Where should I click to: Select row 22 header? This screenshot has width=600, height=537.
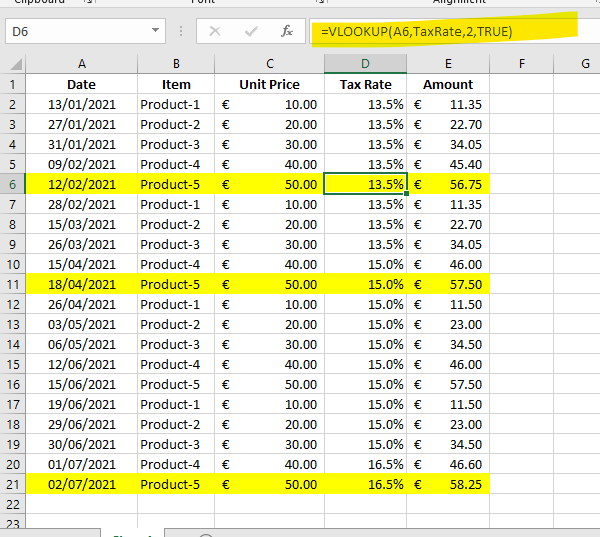pyautogui.click(x=13, y=504)
